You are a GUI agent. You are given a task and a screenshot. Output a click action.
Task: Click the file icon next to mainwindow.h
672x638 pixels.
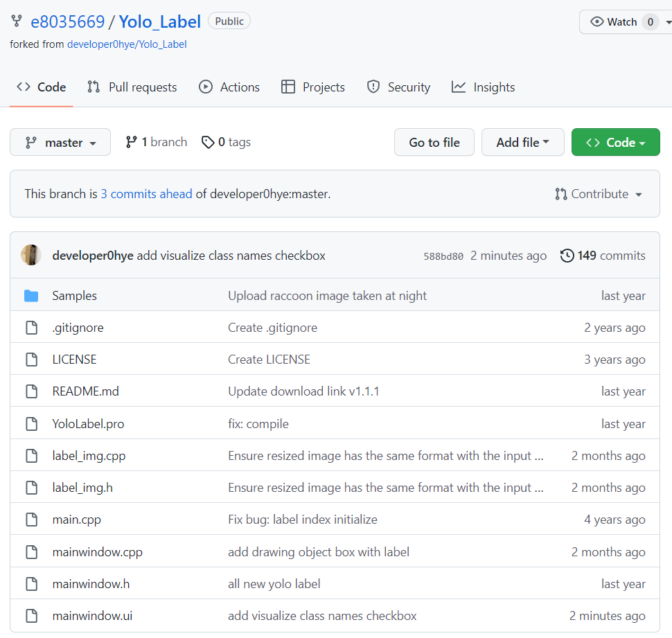pos(32,583)
